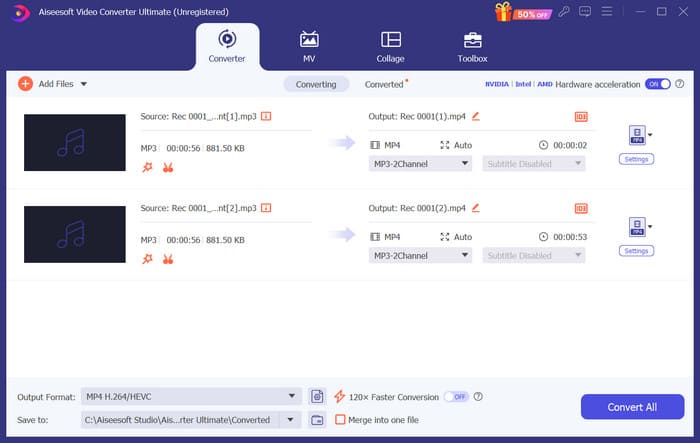Viewport: 700px width, 443px height.
Task: Open the hamburger menu icon
Action: click(607, 12)
